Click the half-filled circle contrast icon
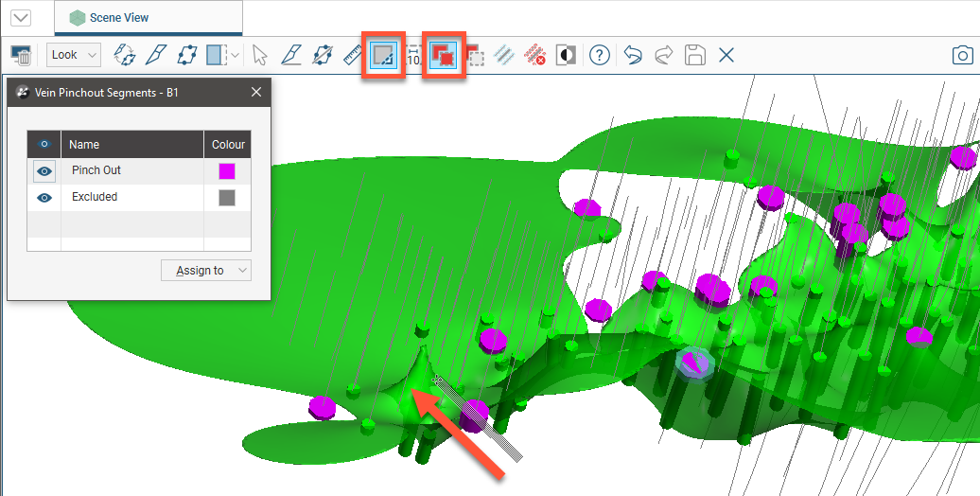The height and width of the screenshot is (496, 980). pos(566,55)
